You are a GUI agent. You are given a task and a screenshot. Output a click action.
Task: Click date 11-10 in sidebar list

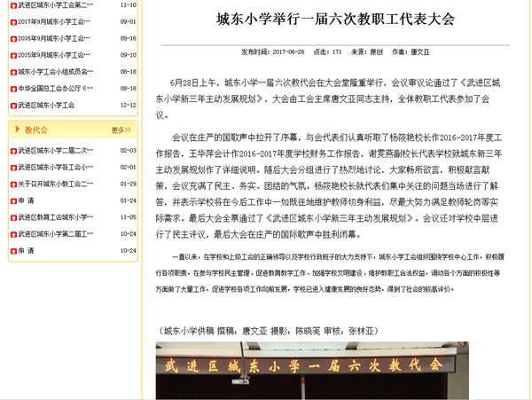[x=129, y=5]
